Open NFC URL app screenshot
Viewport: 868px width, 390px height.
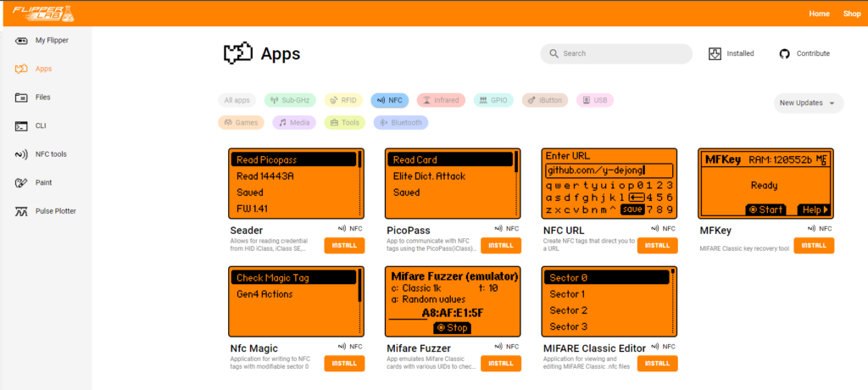pos(609,184)
